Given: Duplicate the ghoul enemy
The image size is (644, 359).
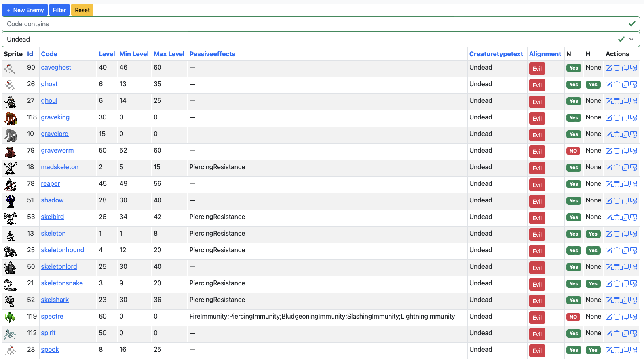Looking at the screenshot, I should point(625,101).
